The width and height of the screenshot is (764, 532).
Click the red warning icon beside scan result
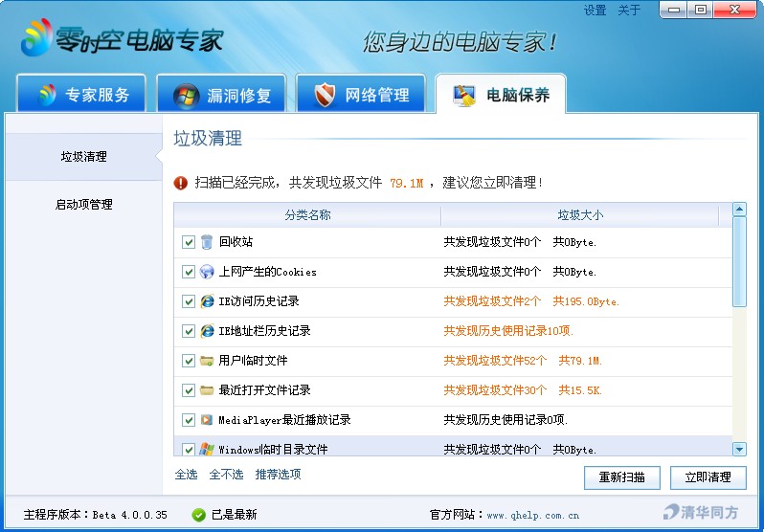(x=180, y=183)
